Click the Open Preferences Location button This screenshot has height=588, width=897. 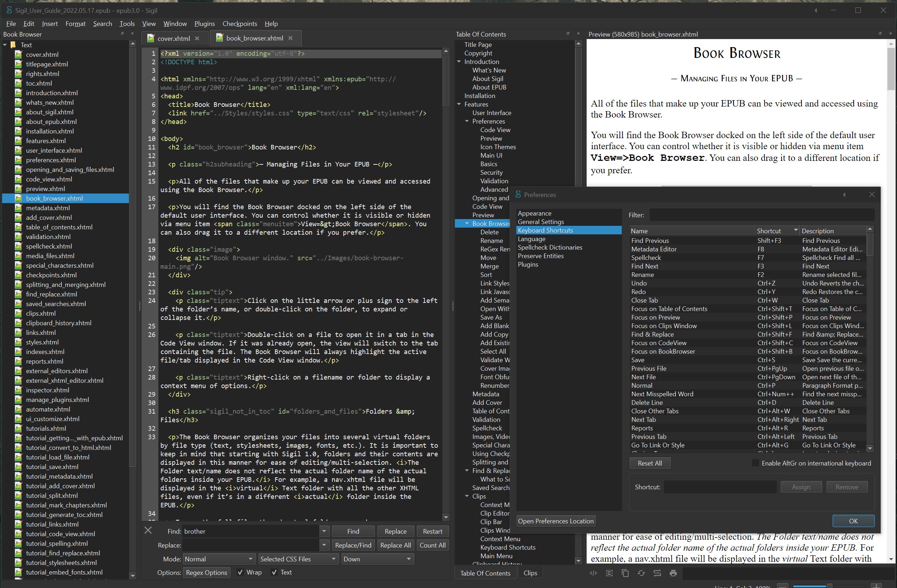point(555,521)
